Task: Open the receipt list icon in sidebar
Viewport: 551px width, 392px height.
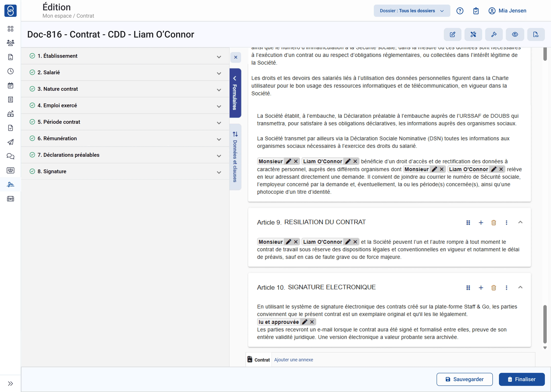Action: coord(10,99)
